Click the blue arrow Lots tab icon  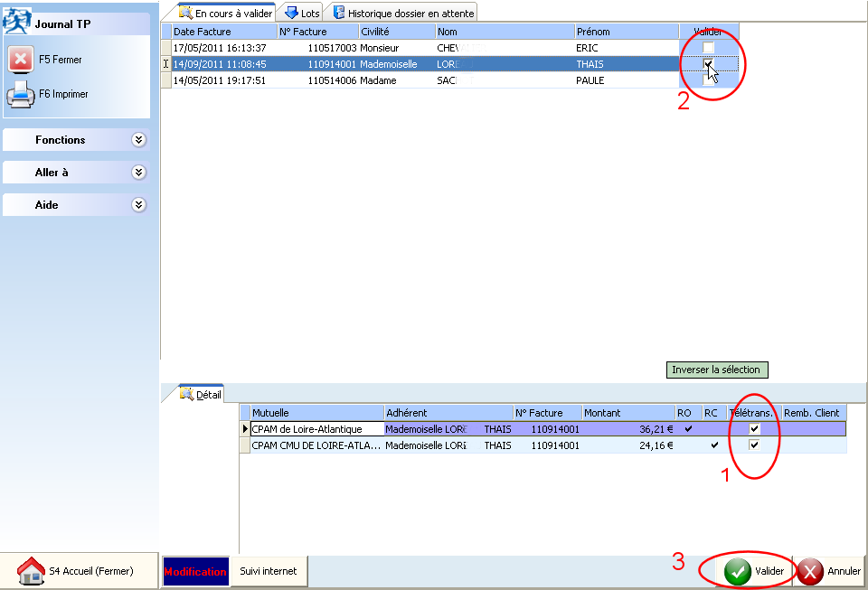[x=291, y=13]
